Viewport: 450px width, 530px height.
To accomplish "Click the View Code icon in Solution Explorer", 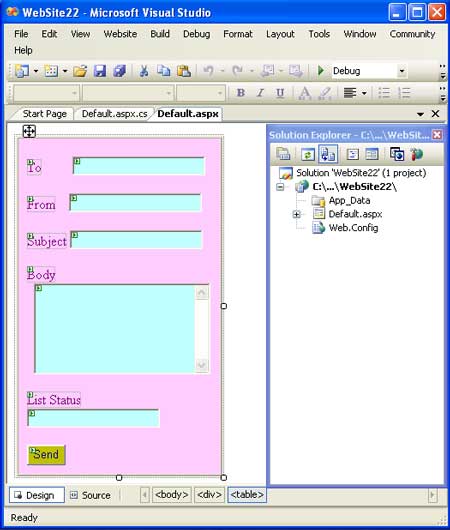I will pos(353,154).
